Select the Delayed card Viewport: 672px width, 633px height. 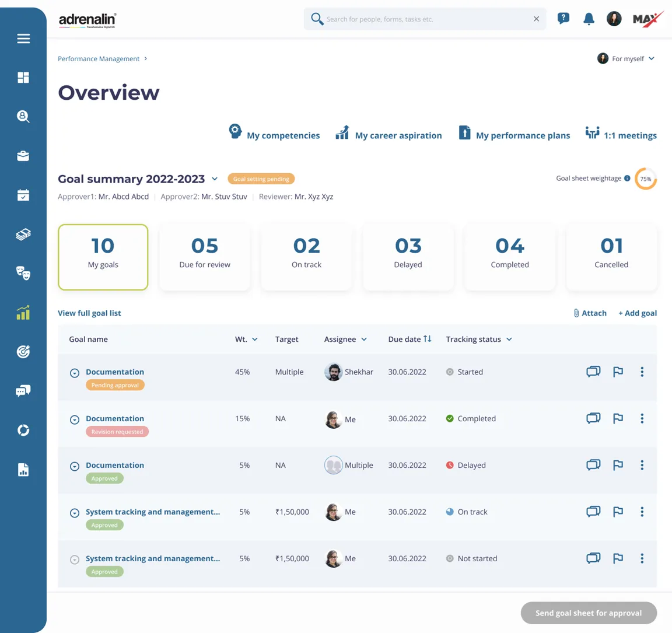click(408, 257)
